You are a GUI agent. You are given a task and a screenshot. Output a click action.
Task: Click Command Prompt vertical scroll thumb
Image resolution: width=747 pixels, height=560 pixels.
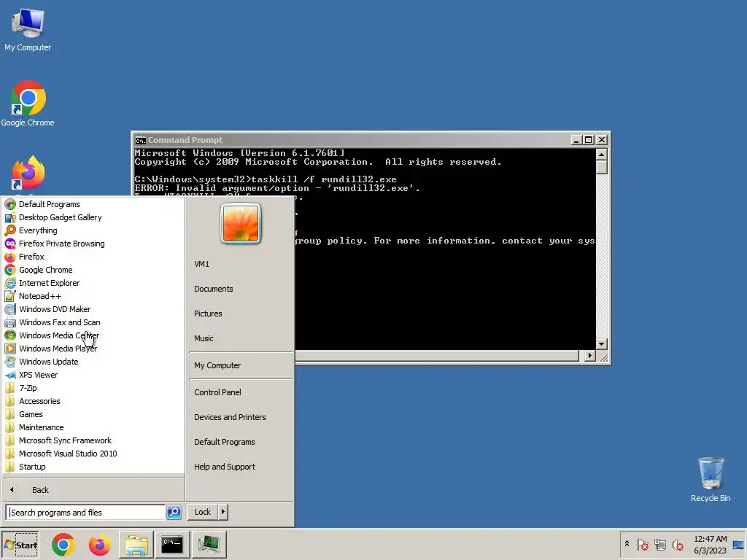tap(601, 167)
